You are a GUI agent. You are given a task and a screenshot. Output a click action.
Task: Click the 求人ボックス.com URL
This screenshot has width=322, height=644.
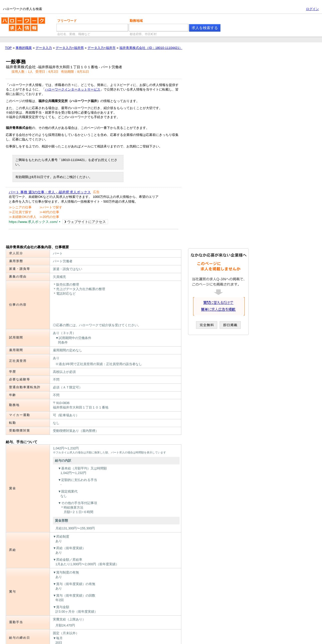click(x=33, y=222)
